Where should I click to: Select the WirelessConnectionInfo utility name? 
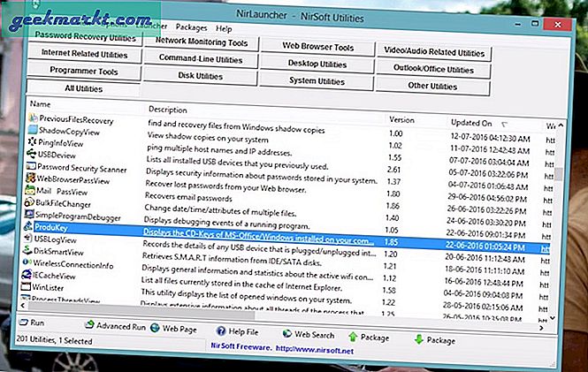pos(73,264)
